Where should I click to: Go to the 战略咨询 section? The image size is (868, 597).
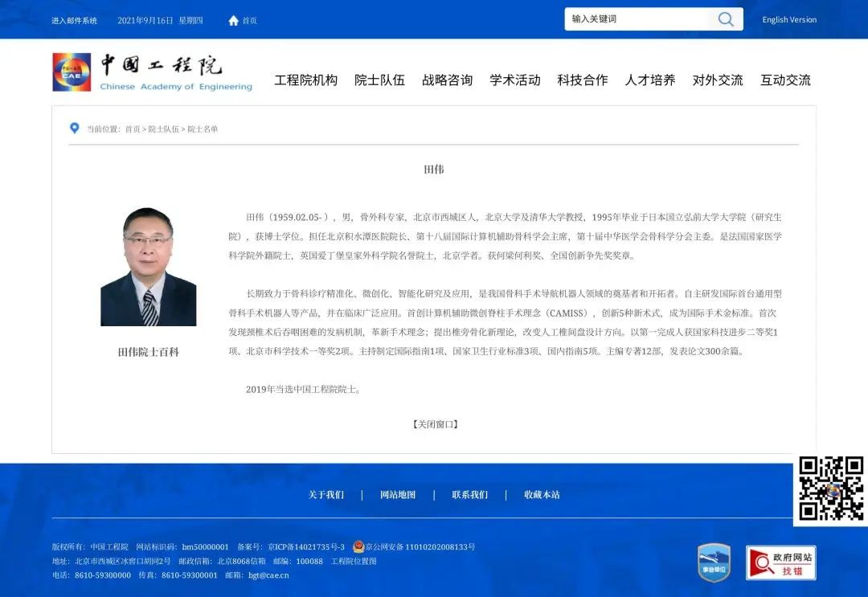447,80
